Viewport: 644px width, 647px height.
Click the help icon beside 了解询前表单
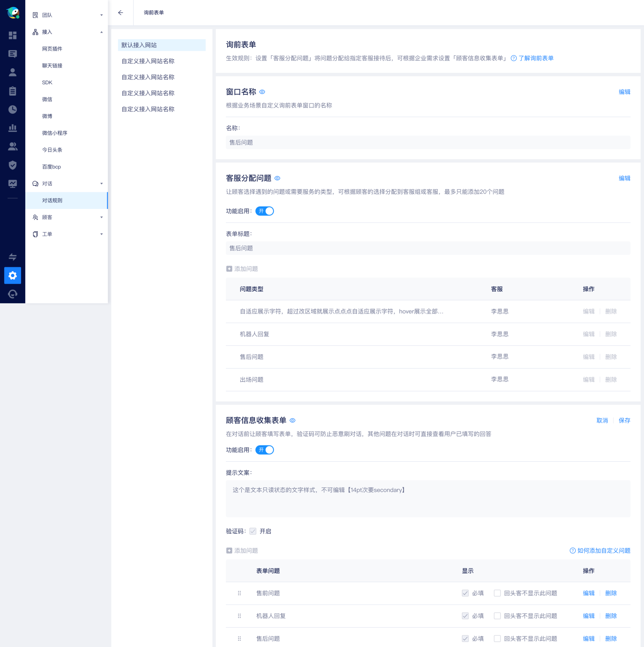point(513,58)
